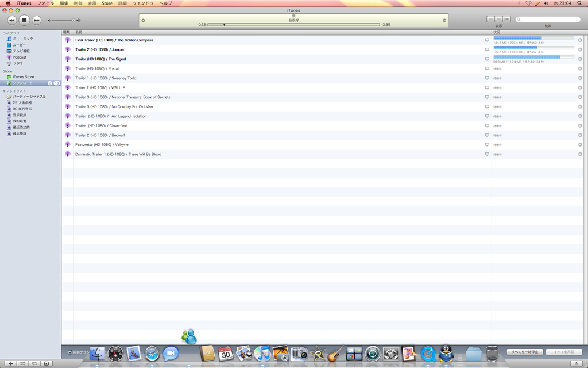Click the 状況 column header
This screenshot has width=588, height=368.
(x=537, y=32)
